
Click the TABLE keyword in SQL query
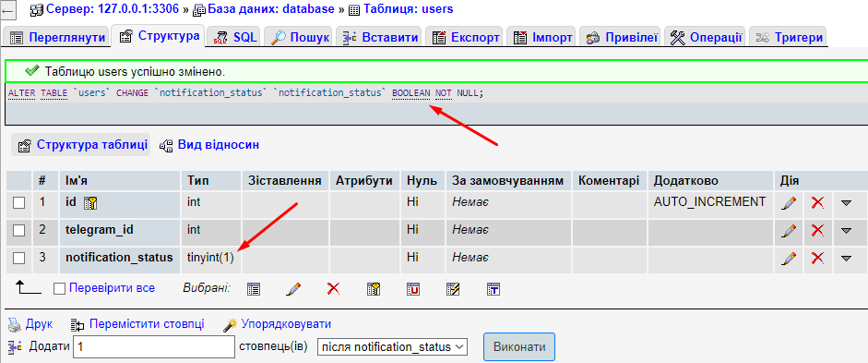[54, 93]
